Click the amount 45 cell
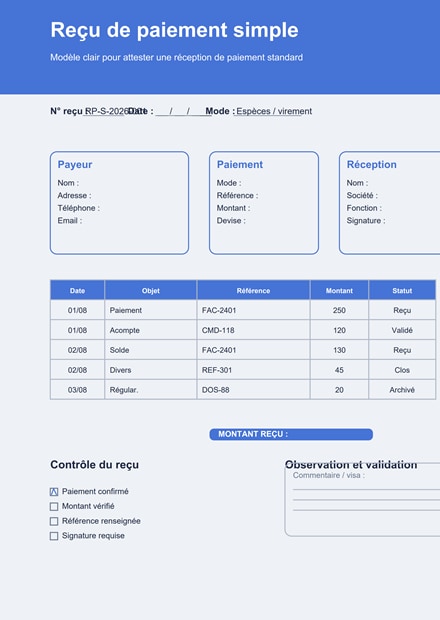The width and height of the screenshot is (440, 620). tap(339, 370)
